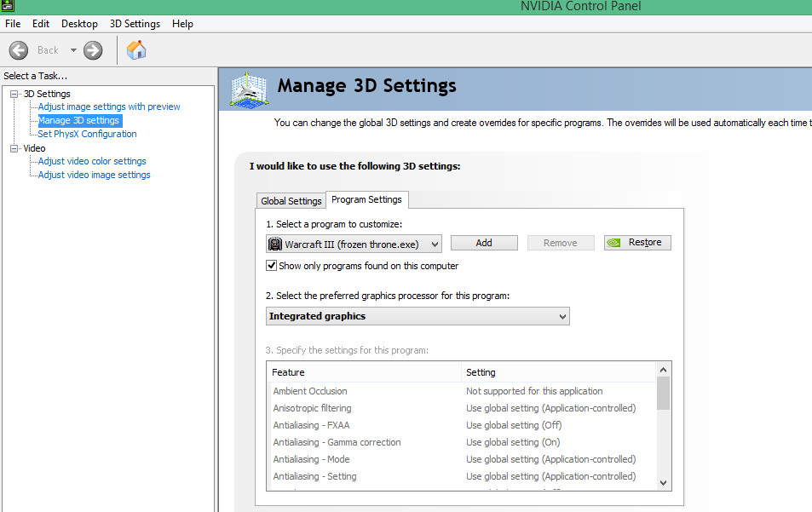Open the preferred graphics processor dropdown

418,316
